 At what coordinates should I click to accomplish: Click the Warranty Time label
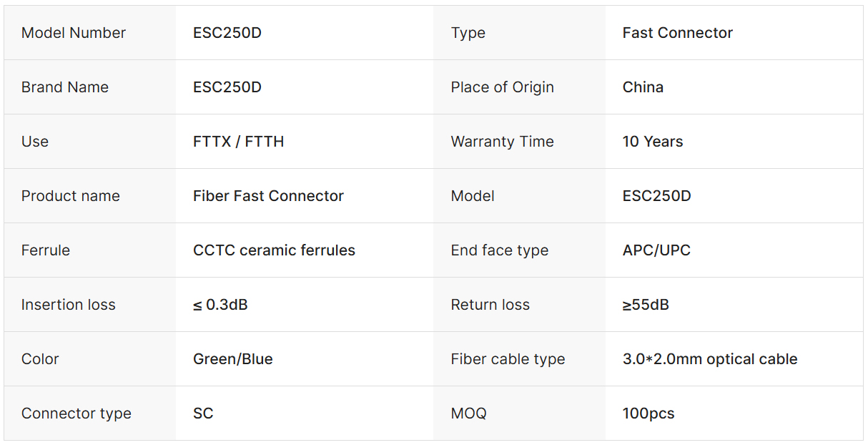pyautogui.click(x=502, y=142)
